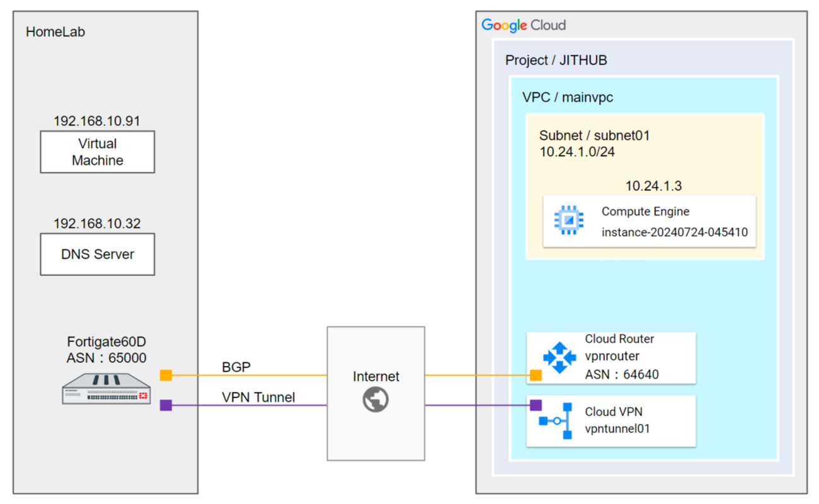819x504 pixels.
Task: Click the VPN Tunnel purple line
Action: pyautogui.click(x=283, y=405)
